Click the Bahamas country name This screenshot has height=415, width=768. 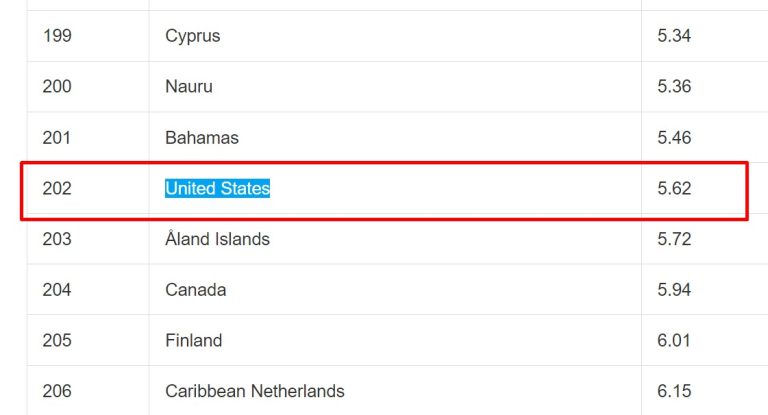click(201, 138)
